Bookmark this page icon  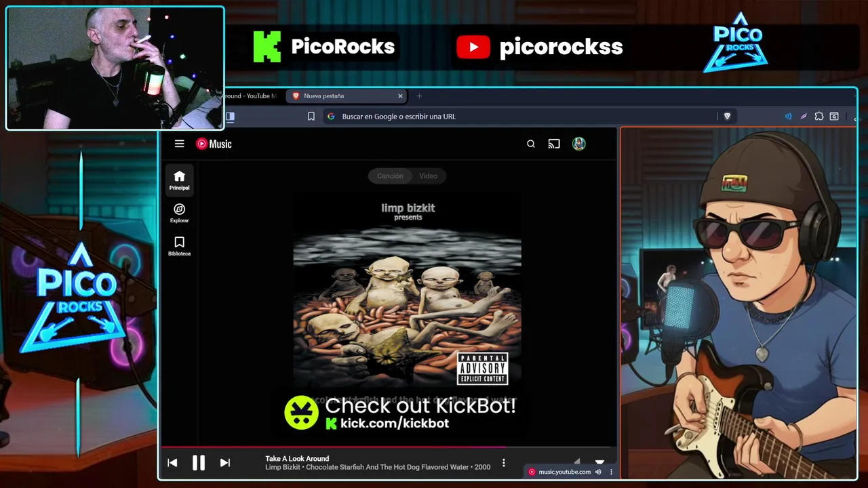tap(311, 117)
